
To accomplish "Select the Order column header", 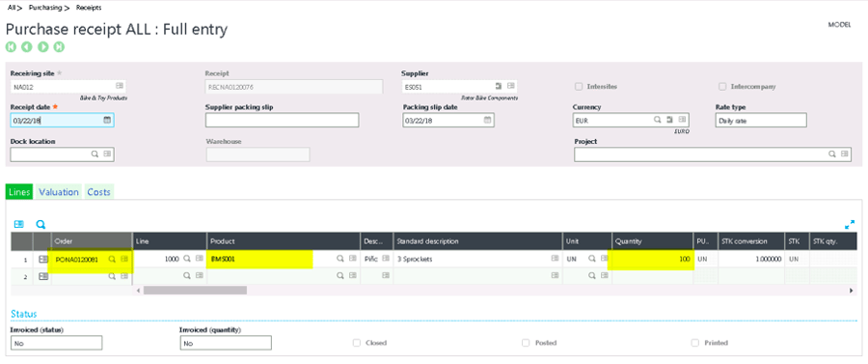I will pos(92,241).
